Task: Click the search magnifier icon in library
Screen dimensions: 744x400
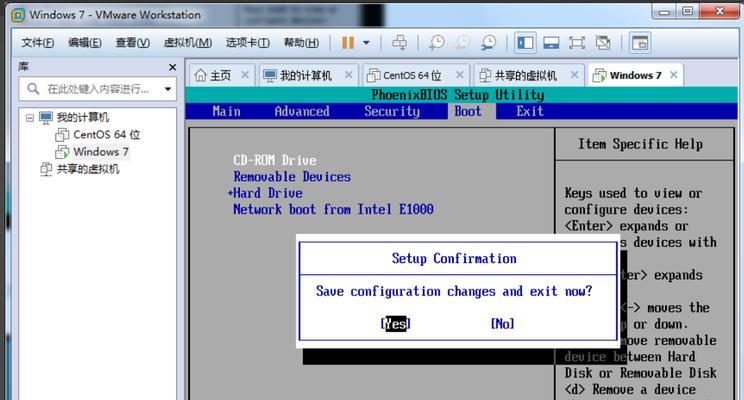Action: [x=33, y=89]
